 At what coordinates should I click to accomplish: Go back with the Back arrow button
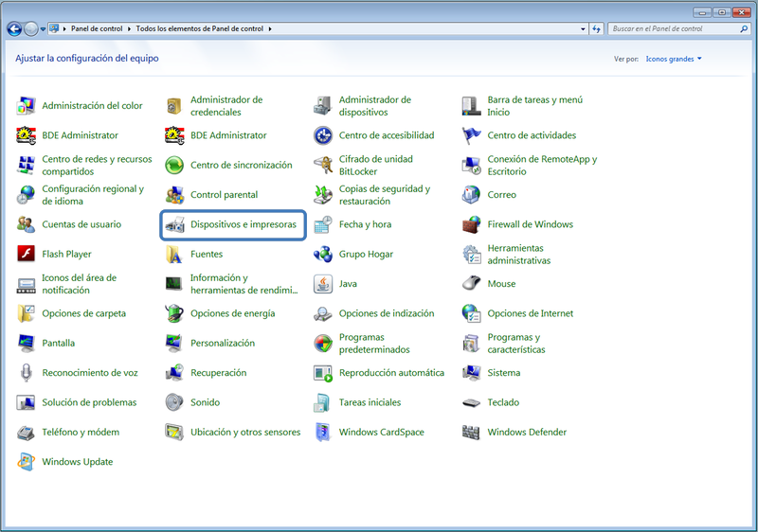click(14, 29)
